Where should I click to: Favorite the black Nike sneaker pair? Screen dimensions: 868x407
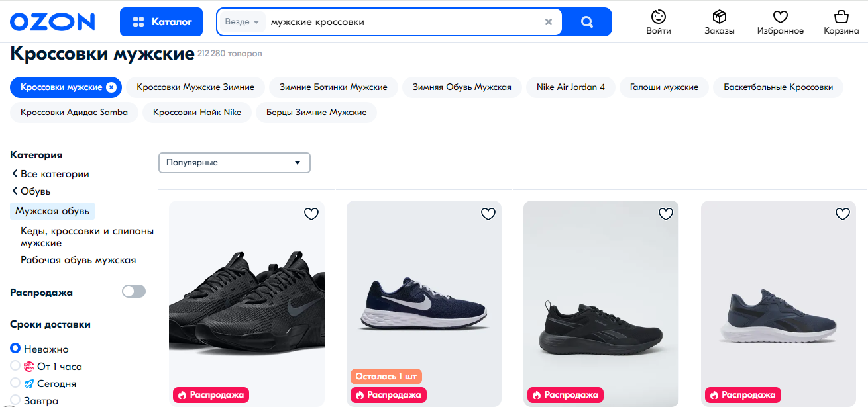(x=311, y=214)
